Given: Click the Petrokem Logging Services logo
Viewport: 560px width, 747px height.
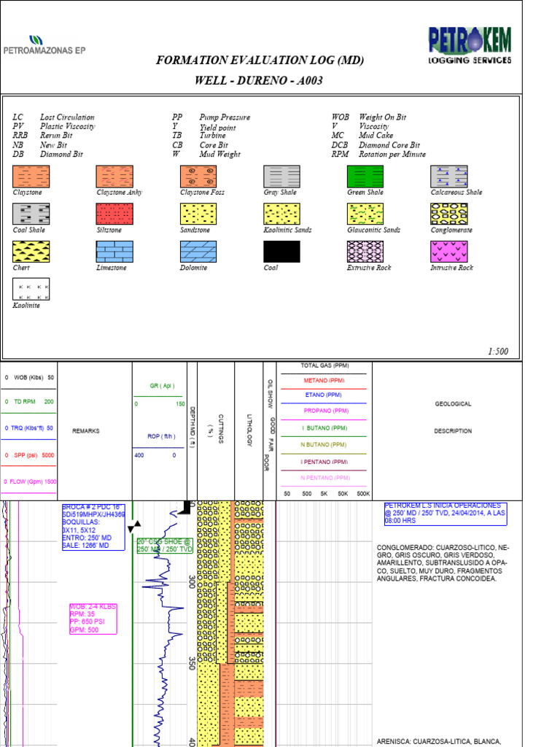Looking at the screenshot, I should pos(470,46).
